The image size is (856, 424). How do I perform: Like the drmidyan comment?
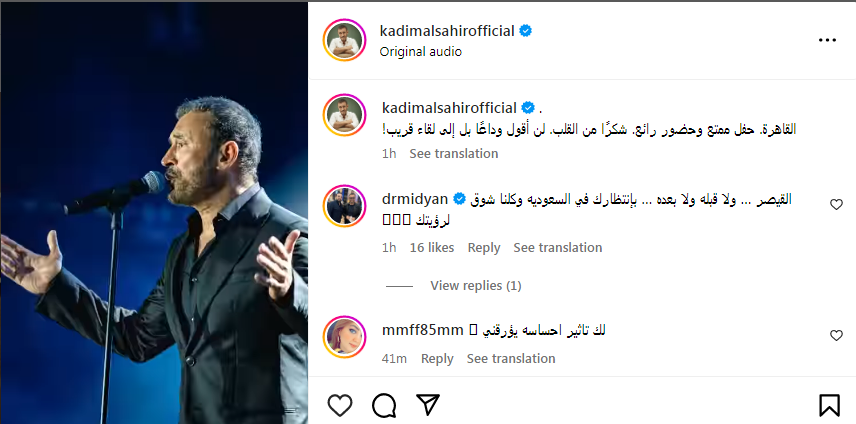(836, 204)
